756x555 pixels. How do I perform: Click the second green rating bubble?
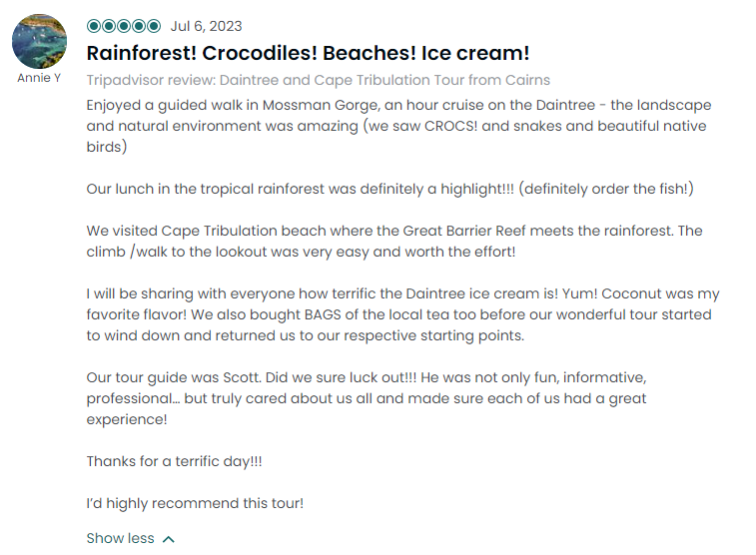[x=109, y=26]
